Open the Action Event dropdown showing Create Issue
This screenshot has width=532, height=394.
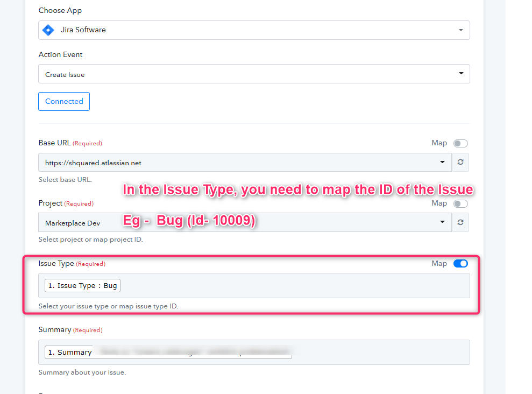click(254, 74)
